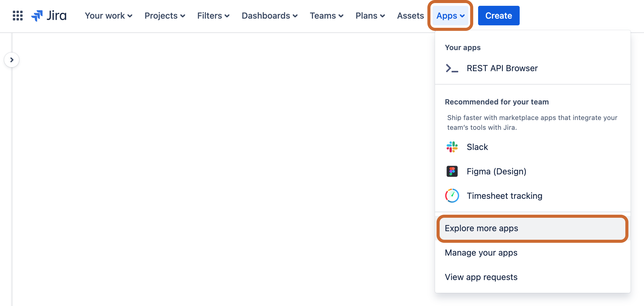Click the REST API Browser terminal icon

452,68
